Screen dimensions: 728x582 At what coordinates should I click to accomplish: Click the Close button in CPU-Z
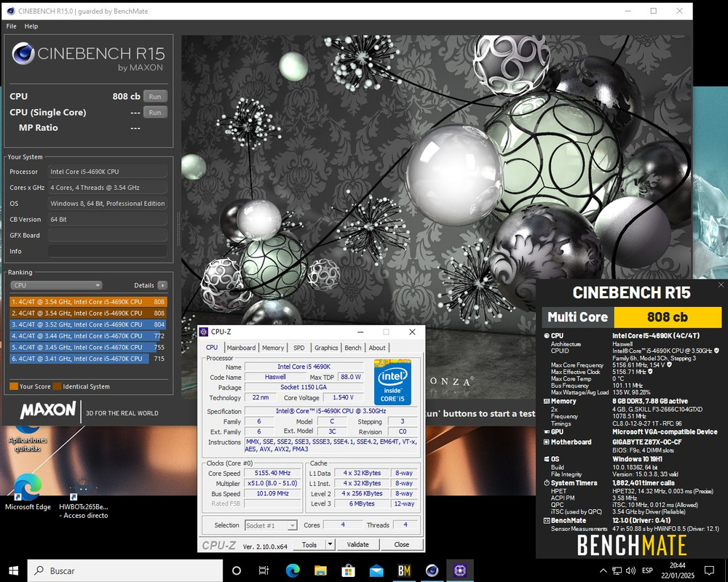pyautogui.click(x=402, y=545)
